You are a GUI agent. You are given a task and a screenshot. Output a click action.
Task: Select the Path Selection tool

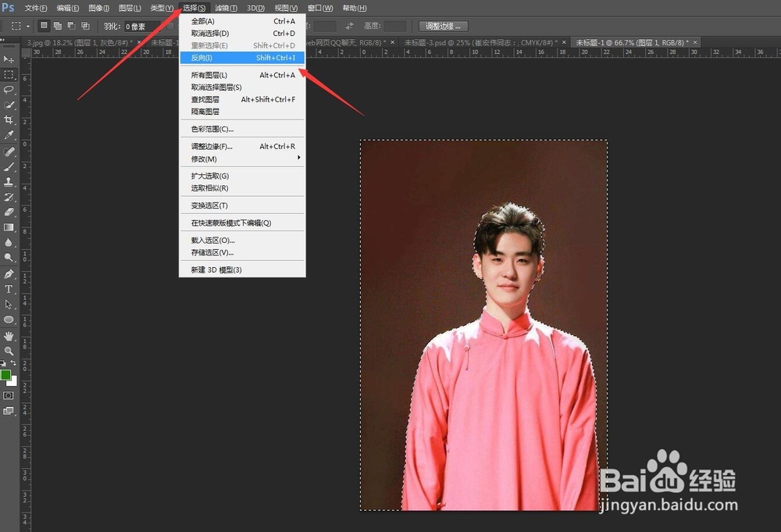[x=9, y=305]
